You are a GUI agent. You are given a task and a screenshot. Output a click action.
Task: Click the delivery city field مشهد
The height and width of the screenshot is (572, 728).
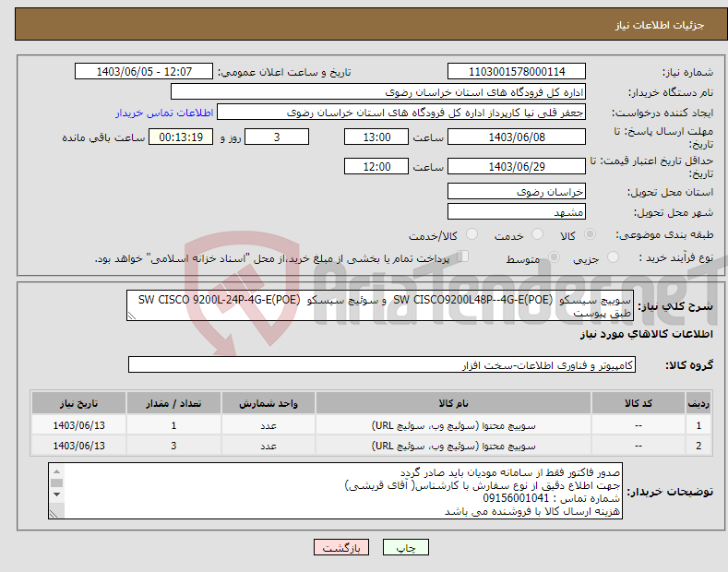[x=517, y=211]
